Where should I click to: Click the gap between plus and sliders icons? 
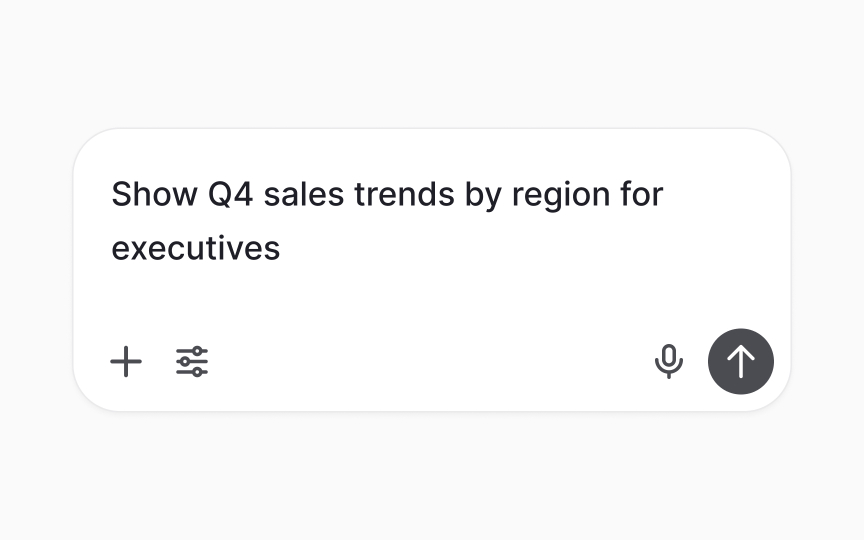coord(159,361)
